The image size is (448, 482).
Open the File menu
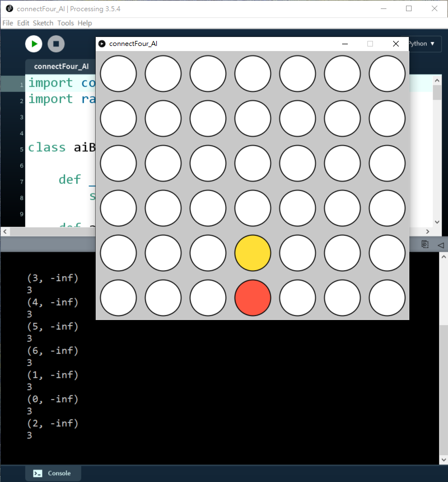7,23
